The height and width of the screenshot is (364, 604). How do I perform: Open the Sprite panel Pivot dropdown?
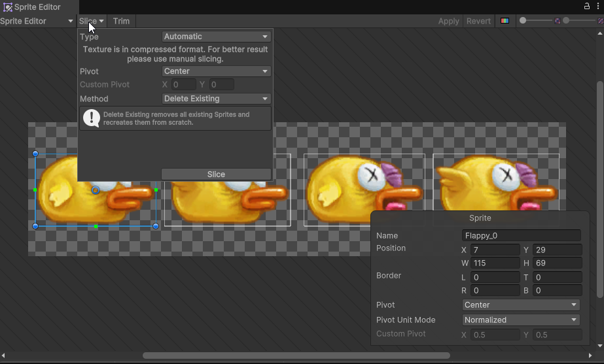pyautogui.click(x=521, y=305)
